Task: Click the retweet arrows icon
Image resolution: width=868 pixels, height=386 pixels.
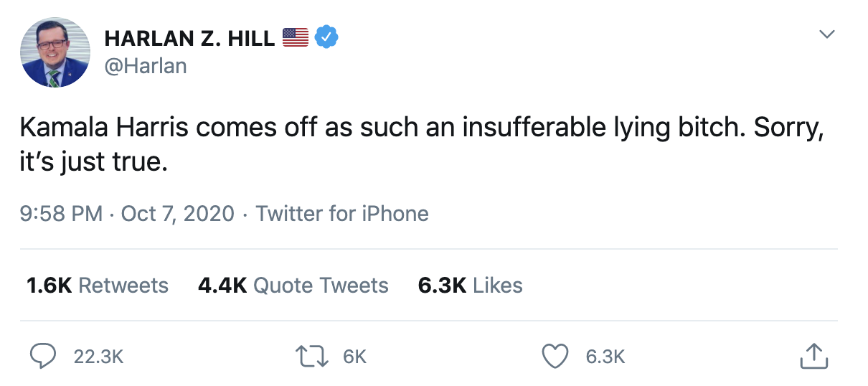Action: tap(313, 356)
